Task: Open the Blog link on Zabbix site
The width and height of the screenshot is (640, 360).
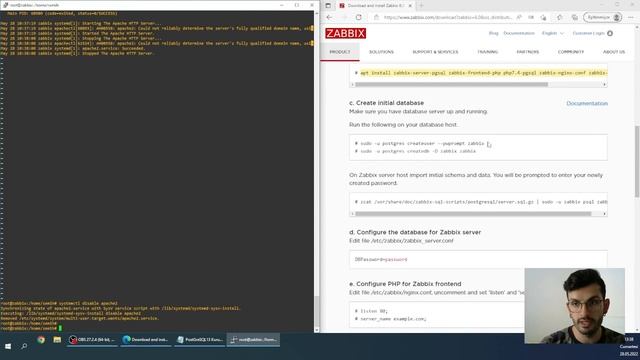Action: coord(493,33)
